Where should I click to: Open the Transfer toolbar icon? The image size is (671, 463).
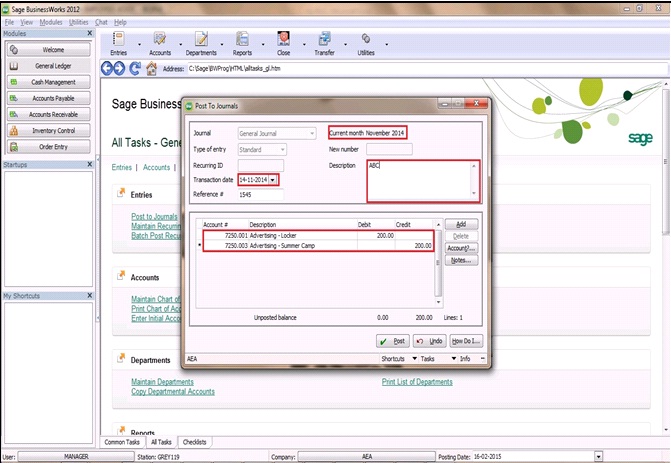pos(324,44)
